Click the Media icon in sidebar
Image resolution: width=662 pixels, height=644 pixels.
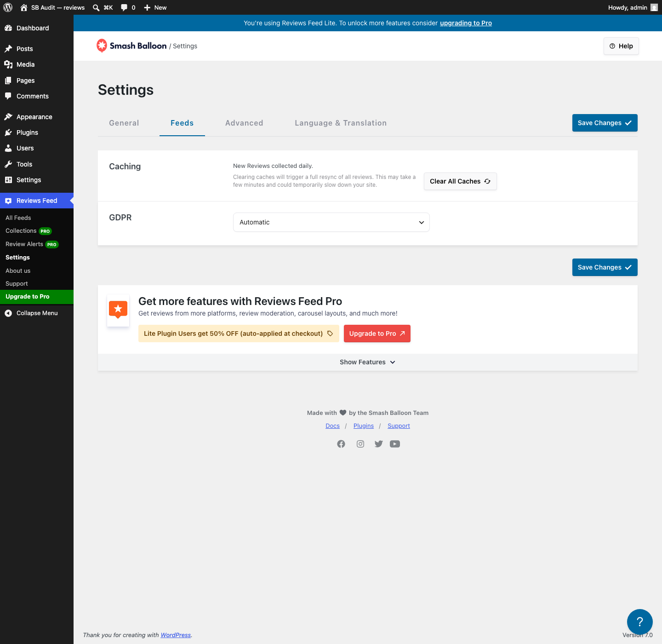(x=8, y=64)
